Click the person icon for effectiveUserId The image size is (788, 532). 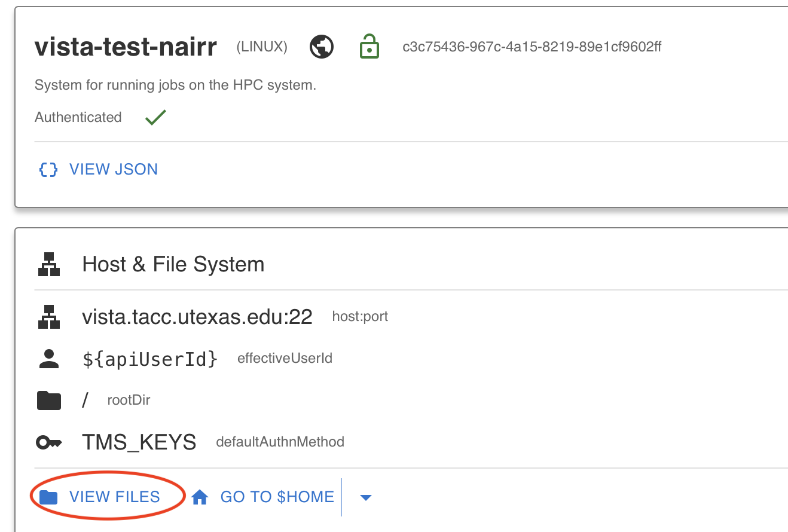(x=49, y=359)
